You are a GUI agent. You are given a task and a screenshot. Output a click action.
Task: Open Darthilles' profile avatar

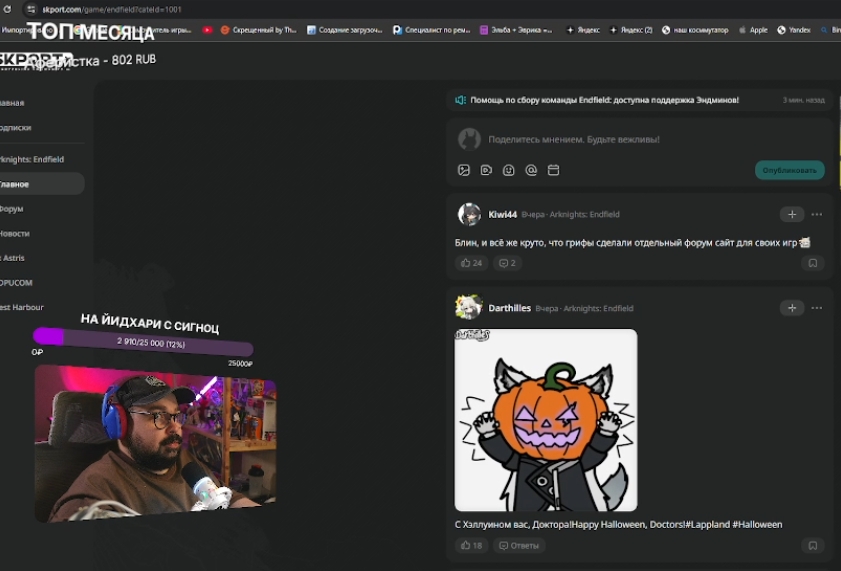[469, 308]
